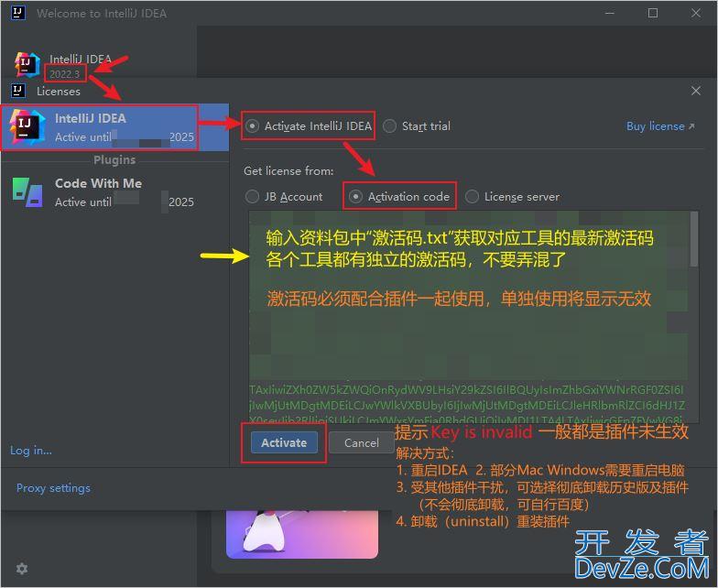
Task: Click the IJ icon in Licenses title bar
Action: tap(17, 90)
